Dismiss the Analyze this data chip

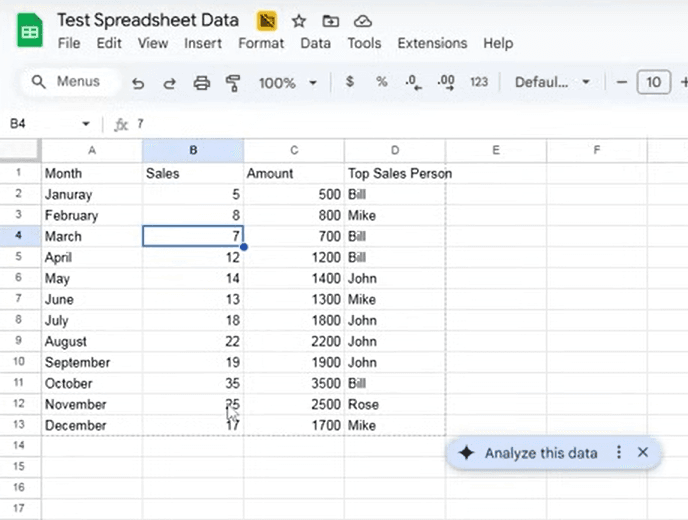click(643, 452)
